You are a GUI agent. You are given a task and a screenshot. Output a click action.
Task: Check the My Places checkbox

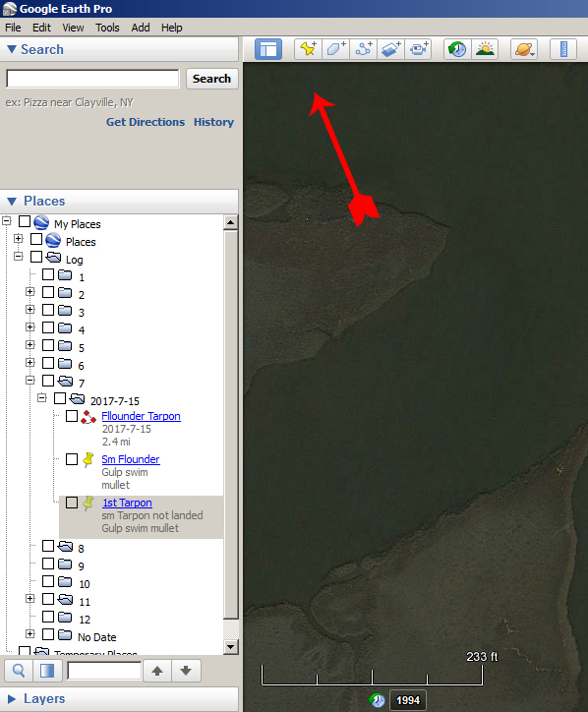coord(25,221)
